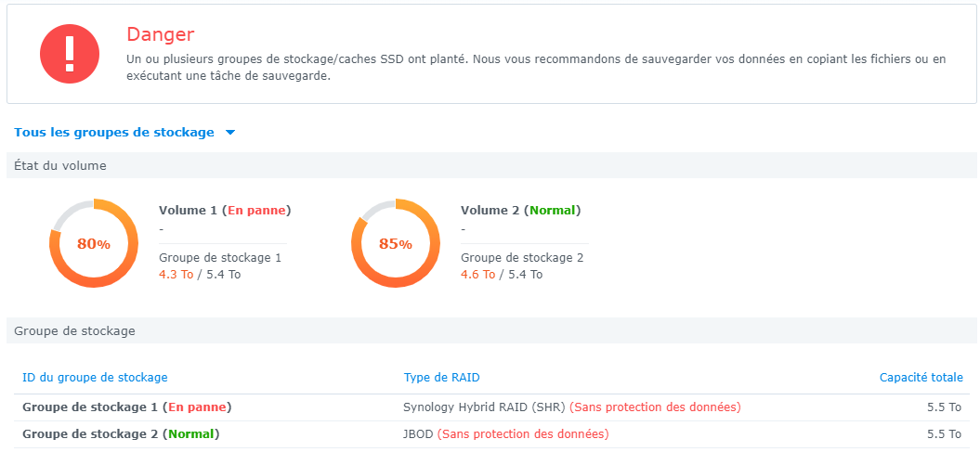Sort by 'Type de RAID' column header

pos(441,378)
